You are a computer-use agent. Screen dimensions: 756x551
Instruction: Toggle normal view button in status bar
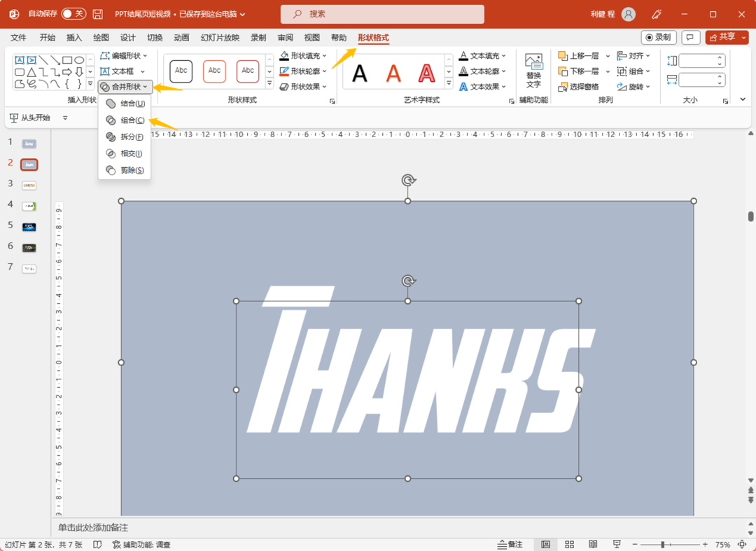[x=545, y=544]
